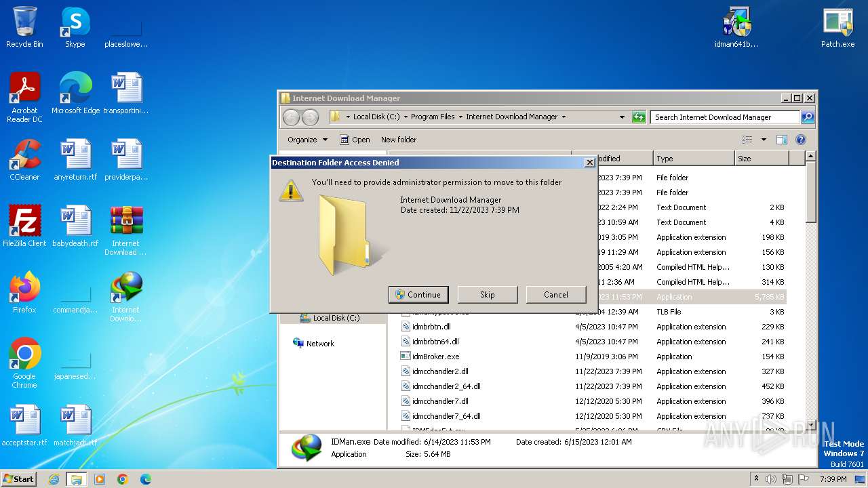Open Chrome from the taskbar
Screen dimensions: 868x488
click(123, 479)
